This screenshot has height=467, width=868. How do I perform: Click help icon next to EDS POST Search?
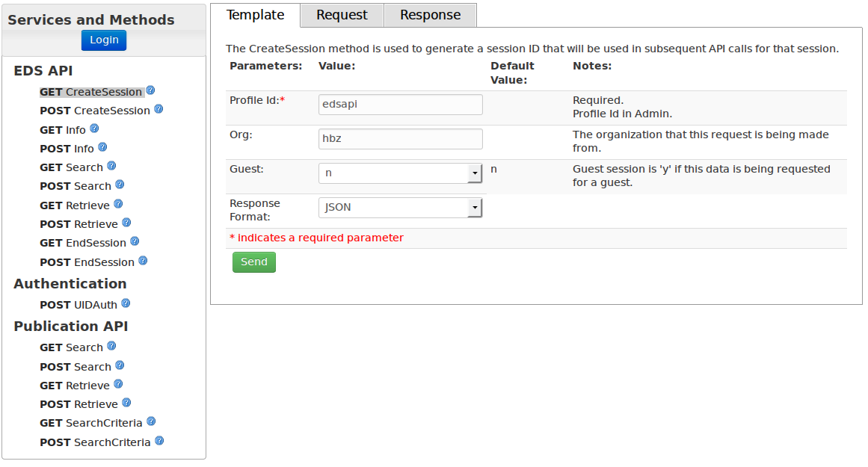point(120,185)
